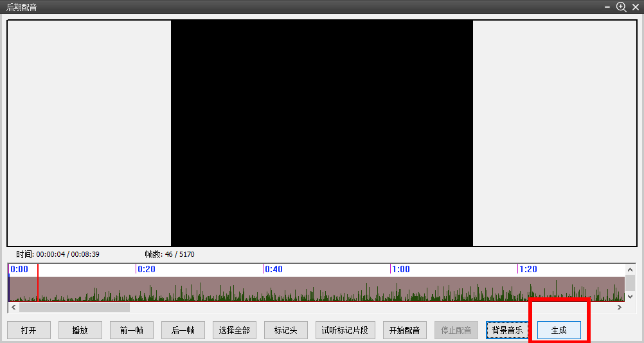Begin dubbing with 开始配音
The image size is (644, 343).
tap(404, 330)
